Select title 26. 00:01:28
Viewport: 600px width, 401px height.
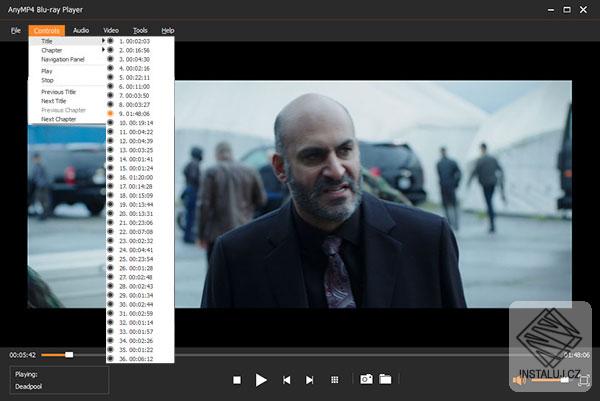coord(140,268)
